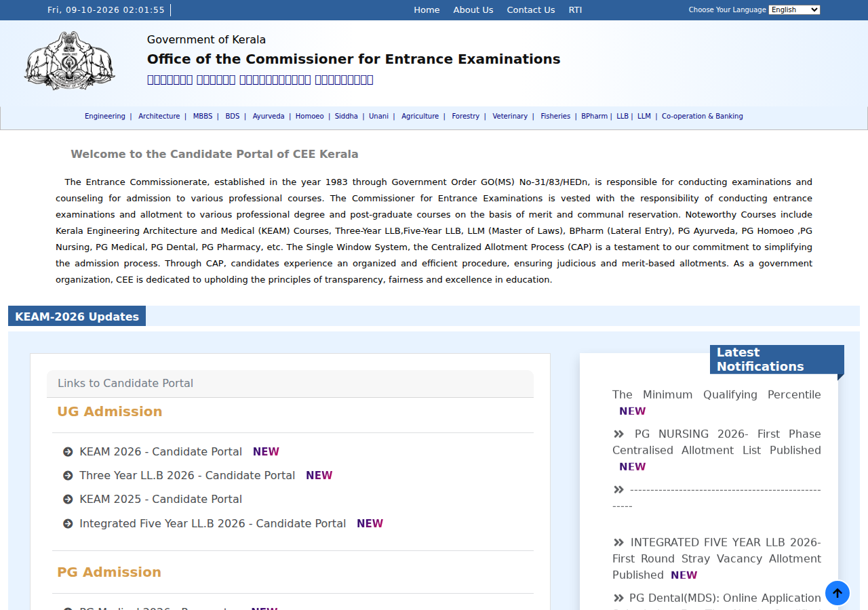868x610 pixels.
Task: Open the Choose Your Language dropdown
Action: (794, 9)
